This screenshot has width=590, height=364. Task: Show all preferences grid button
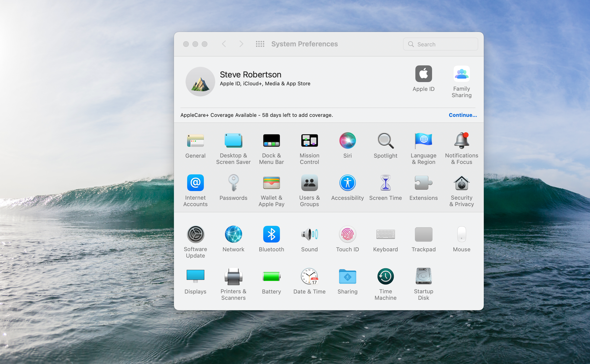[x=260, y=44]
